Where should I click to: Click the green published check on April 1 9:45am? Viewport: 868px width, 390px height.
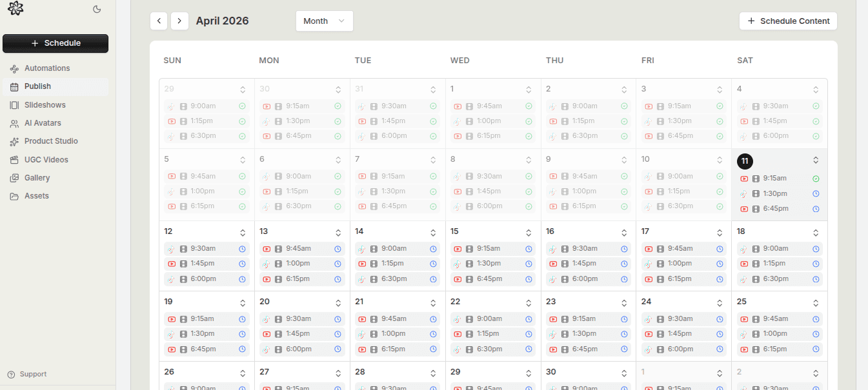pyautogui.click(x=528, y=106)
